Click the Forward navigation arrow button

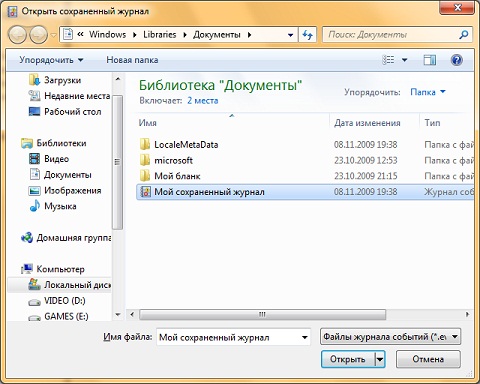coord(39,35)
